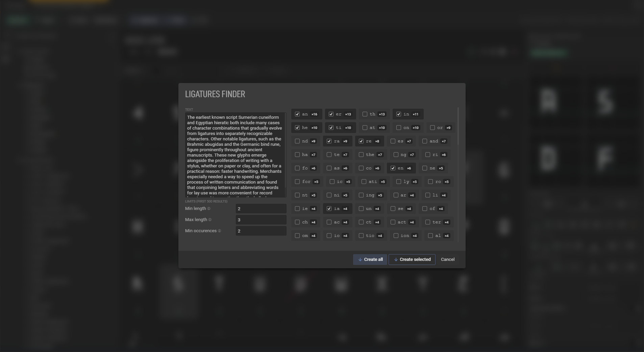The height and width of the screenshot is (352, 644).
Task: Check the 'te' ligature checkbox
Action: click(329, 155)
